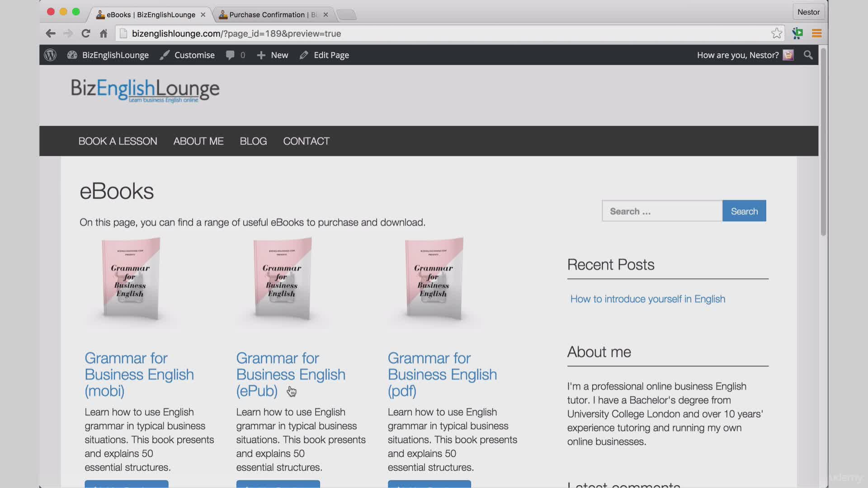Go to BOOK A LESSON page
Viewport: 868px width, 488px height.
click(118, 141)
